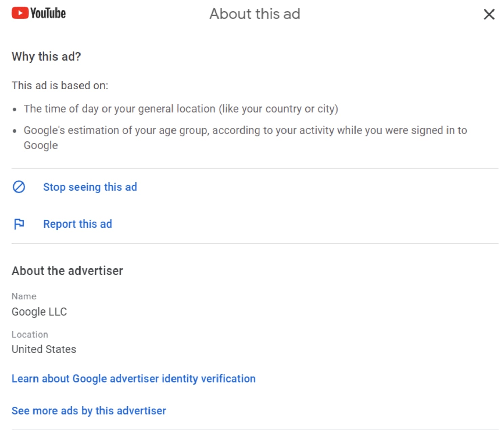
Task: Click the Location label
Action: click(x=30, y=334)
